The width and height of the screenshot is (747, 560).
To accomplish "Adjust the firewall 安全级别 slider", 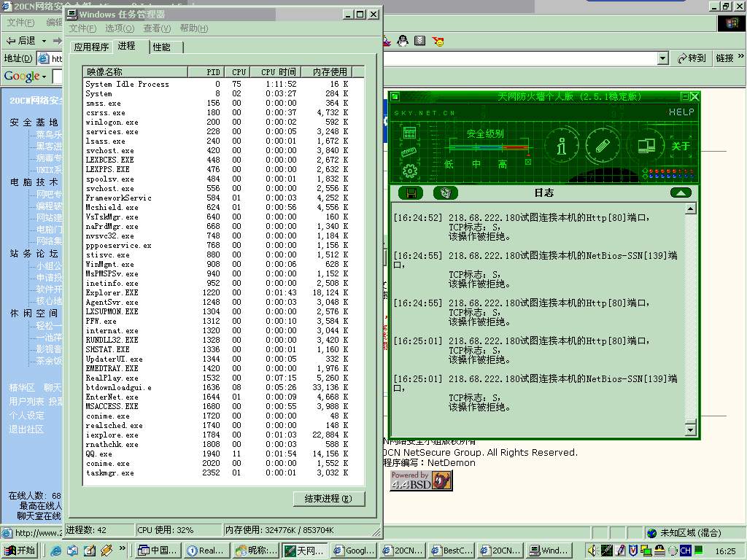I will tap(488, 147).
